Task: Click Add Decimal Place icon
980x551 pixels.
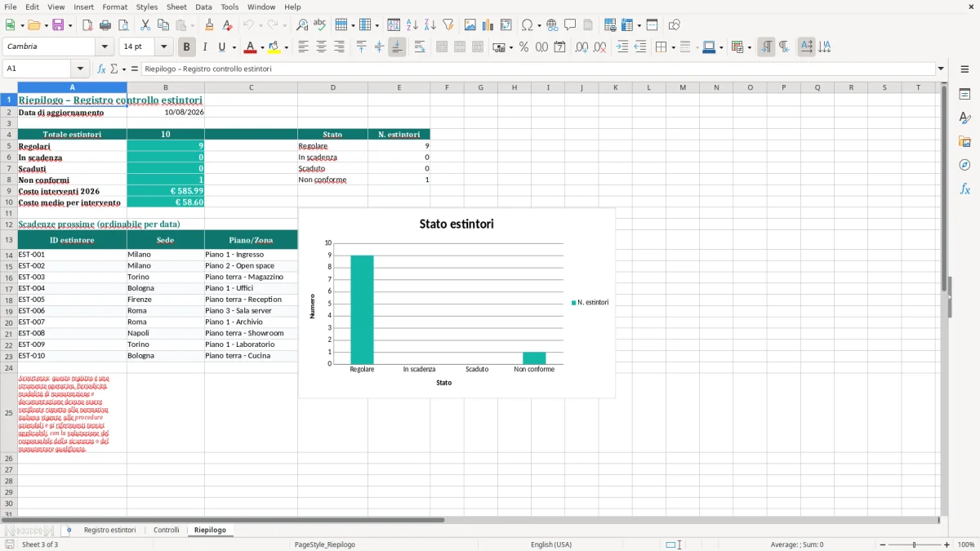Action: click(581, 47)
